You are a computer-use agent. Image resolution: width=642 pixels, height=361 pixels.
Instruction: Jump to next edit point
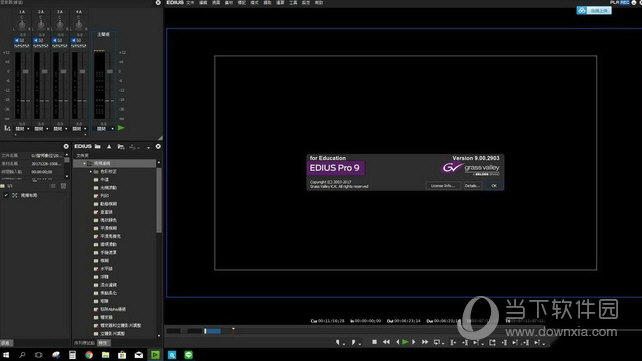coord(465,342)
